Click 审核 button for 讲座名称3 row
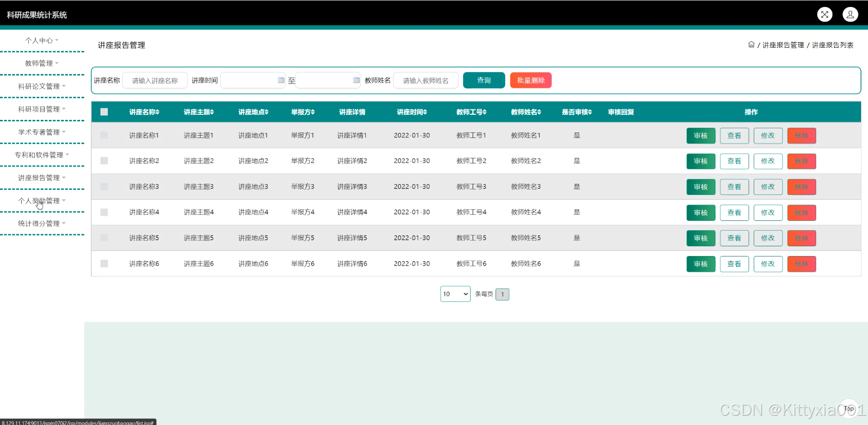The height and width of the screenshot is (425, 868). pos(701,187)
